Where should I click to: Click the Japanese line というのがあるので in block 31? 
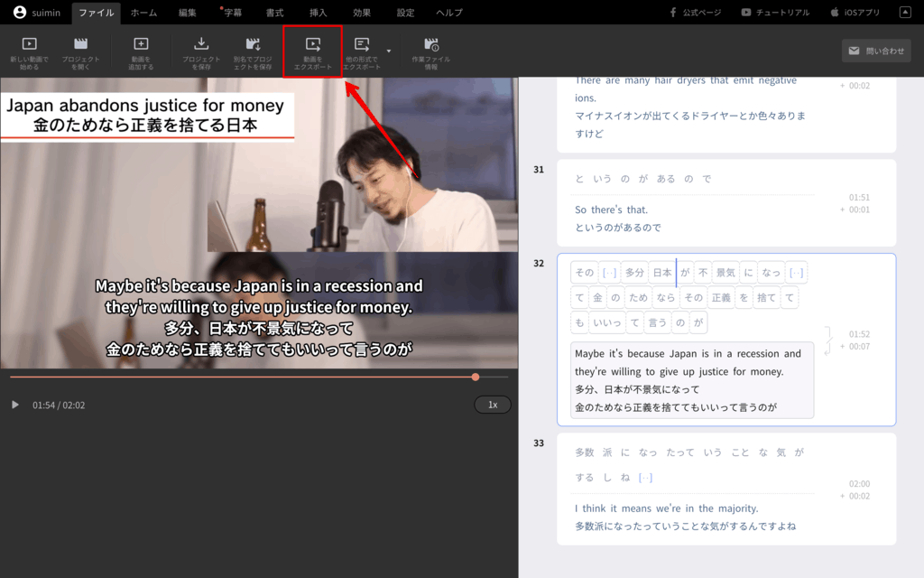coord(617,227)
